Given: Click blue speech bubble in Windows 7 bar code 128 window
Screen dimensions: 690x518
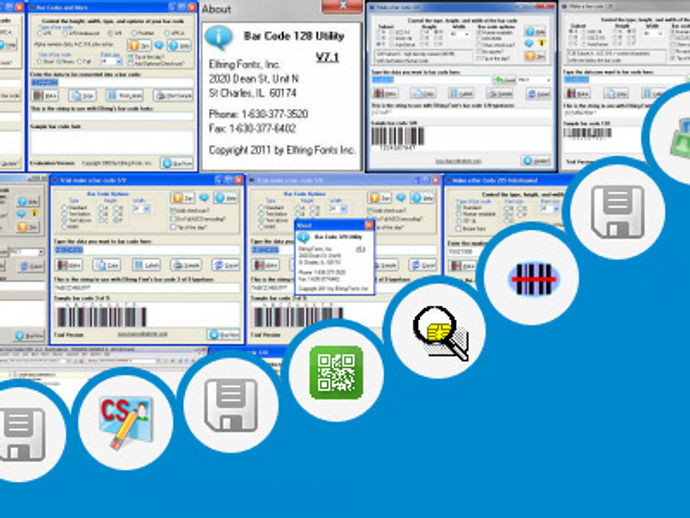Looking at the screenshot, I should coord(529,43).
